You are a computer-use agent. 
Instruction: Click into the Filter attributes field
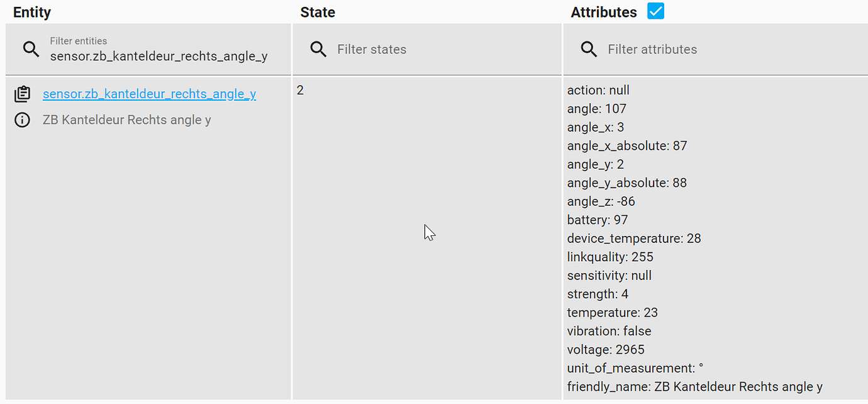click(723, 49)
